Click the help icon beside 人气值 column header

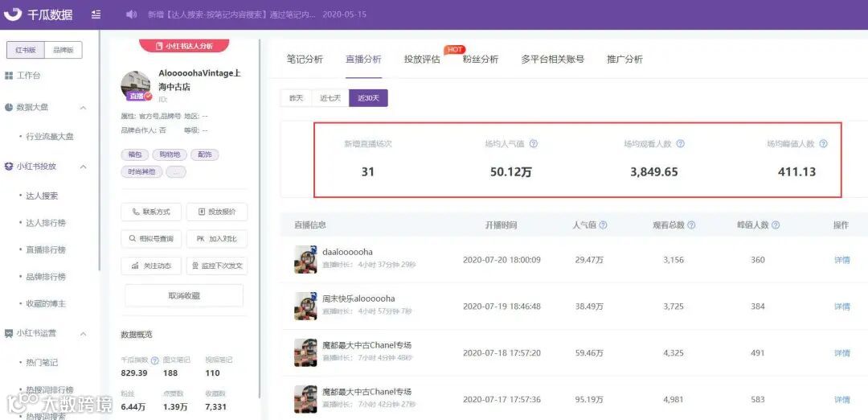point(603,225)
